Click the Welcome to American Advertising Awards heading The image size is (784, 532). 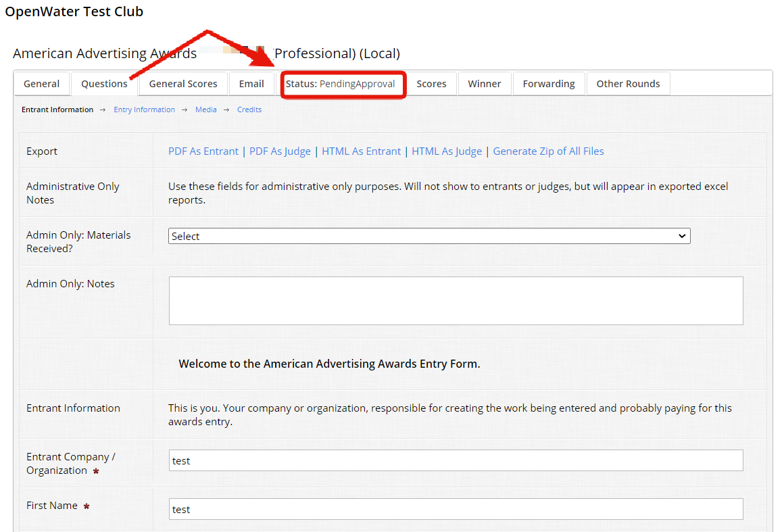click(330, 364)
